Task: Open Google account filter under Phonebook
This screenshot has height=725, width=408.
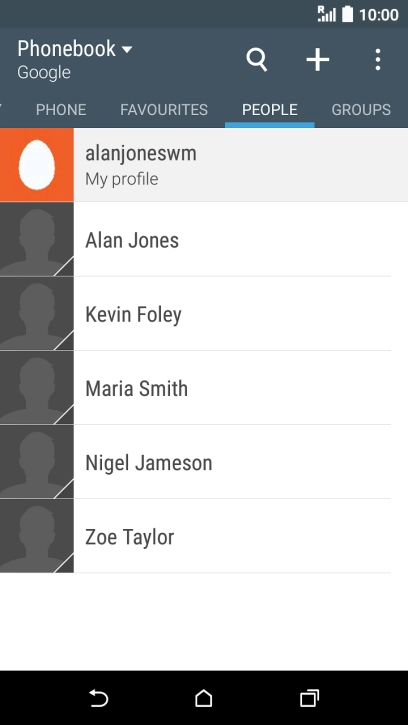Action: tap(44, 73)
